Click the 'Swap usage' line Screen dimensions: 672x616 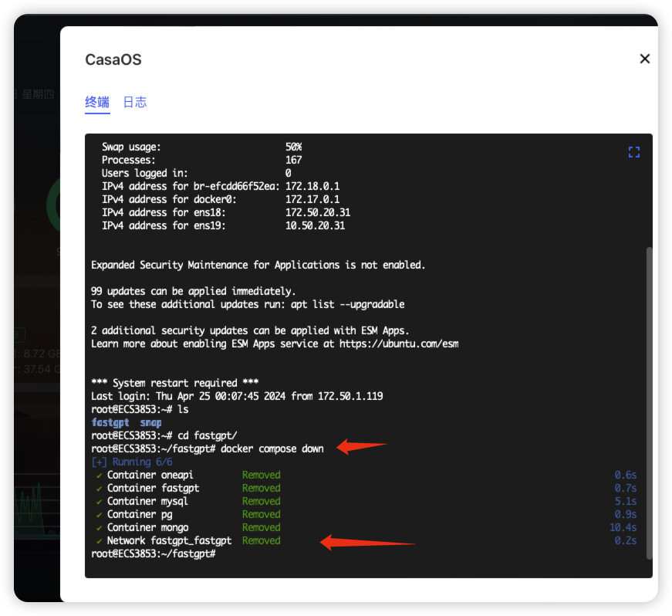(x=202, y=147)
